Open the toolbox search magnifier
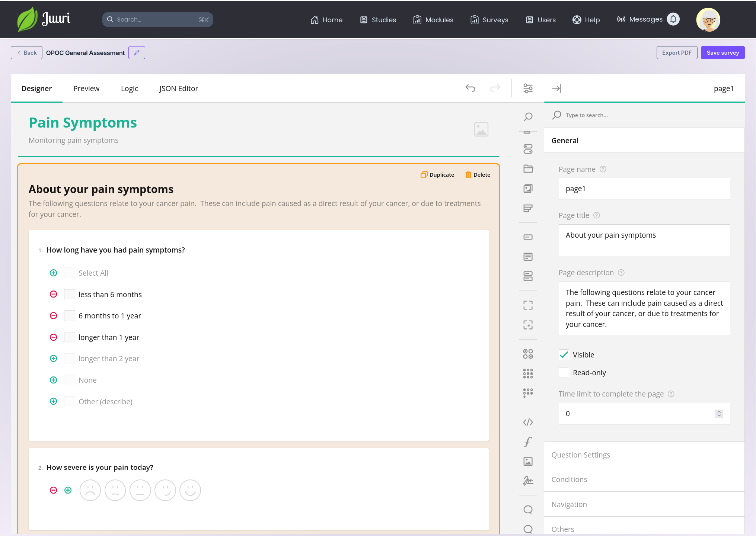 pos(528,117)
